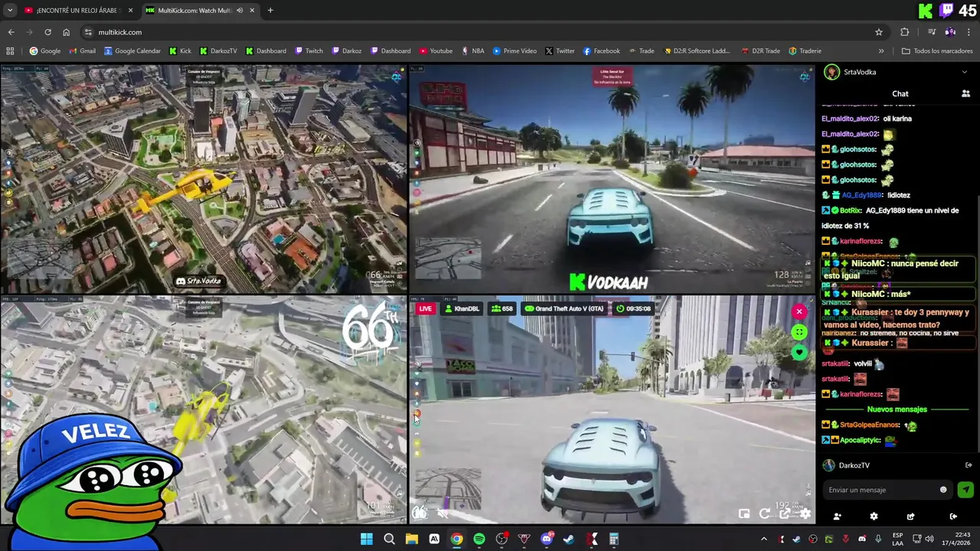Open Windows taskbar search

[x=389, y=539]
